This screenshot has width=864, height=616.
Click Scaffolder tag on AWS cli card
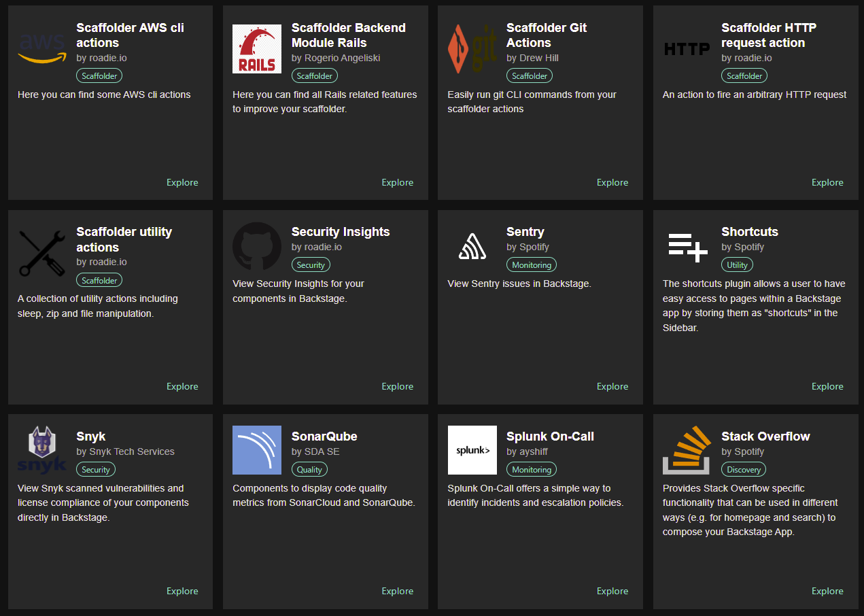pyautogui.click(x=99, y=76)
